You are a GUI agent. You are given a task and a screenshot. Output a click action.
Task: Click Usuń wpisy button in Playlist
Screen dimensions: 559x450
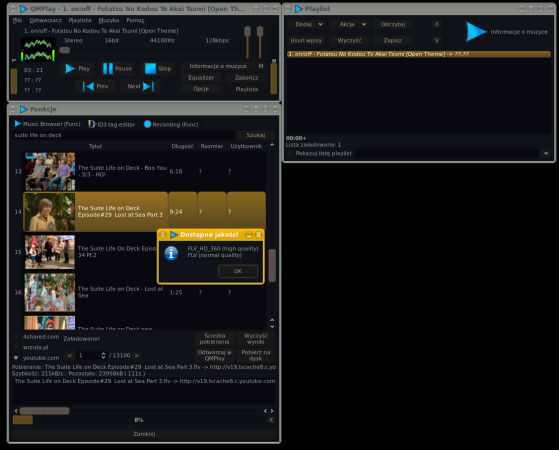(x=306, y=41)
